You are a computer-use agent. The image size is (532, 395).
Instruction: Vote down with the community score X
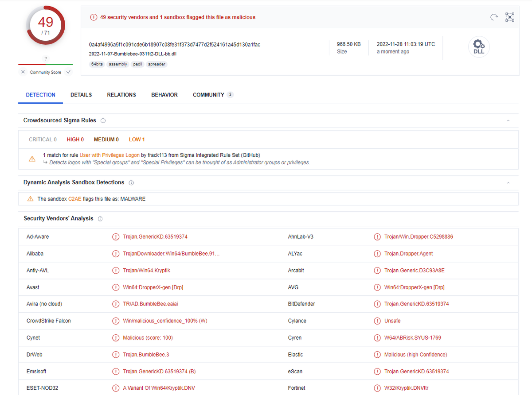click(x=23, y=72)
